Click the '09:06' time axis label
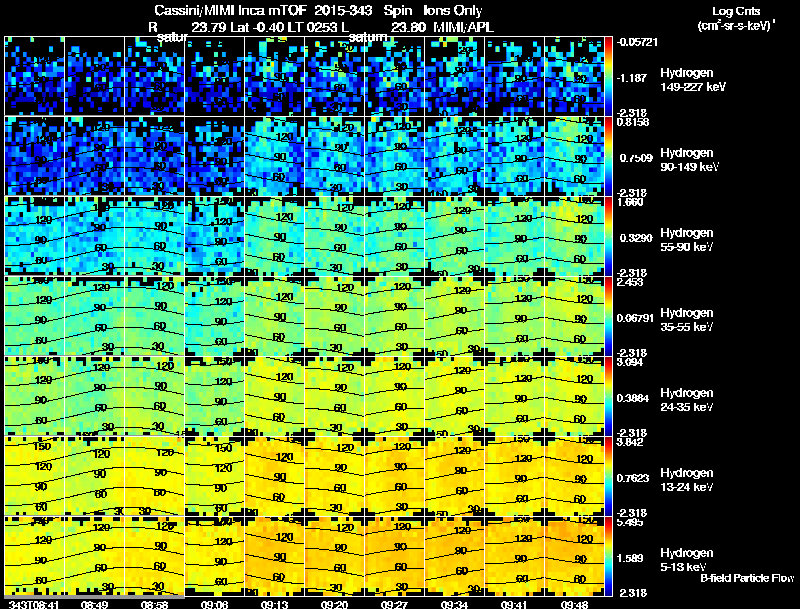 point(214,604)
